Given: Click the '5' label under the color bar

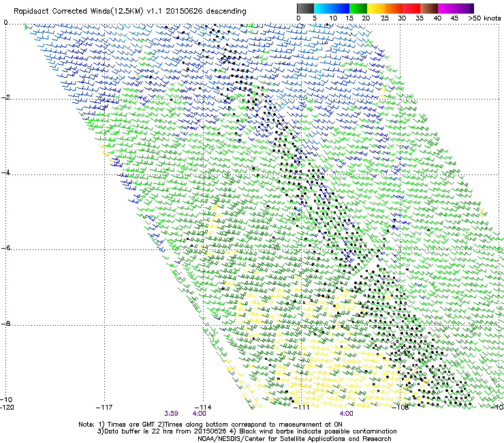Looking at the screenshot, I should click(315, 18).
